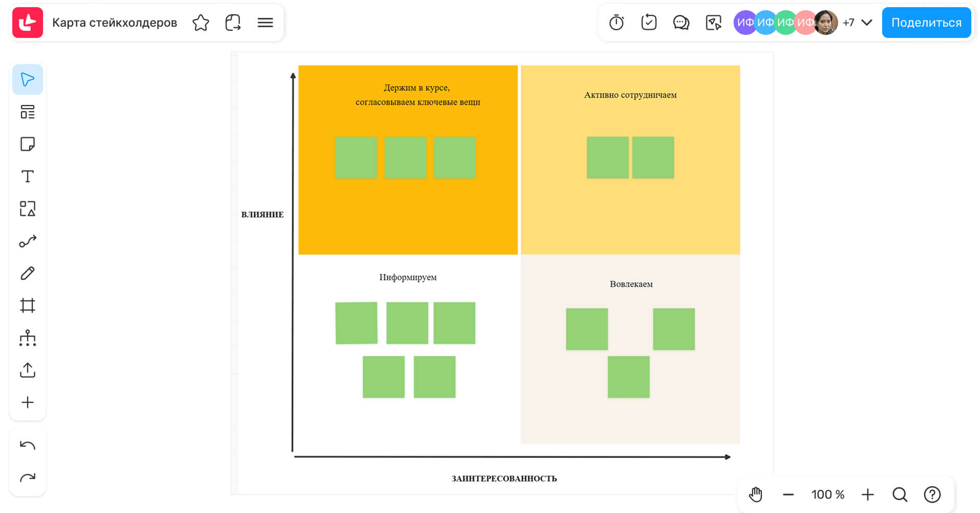
Task: Open the shapes tool
Action: point(27,209)
